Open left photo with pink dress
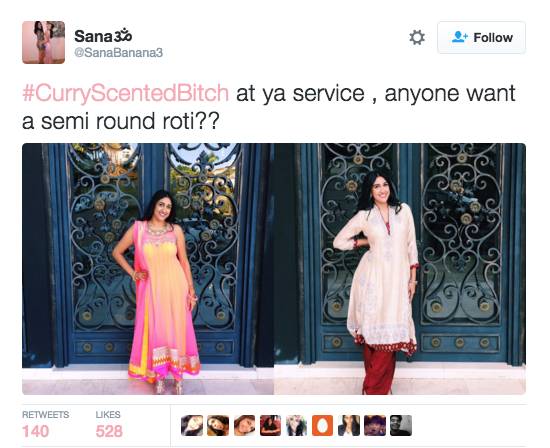The height and width of the screenshot is (448, 550). click(148, 269)
